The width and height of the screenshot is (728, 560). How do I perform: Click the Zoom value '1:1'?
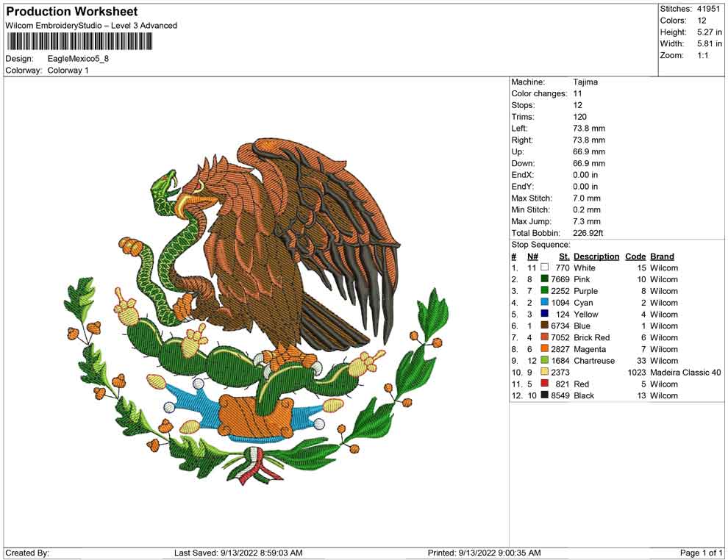pyautogui.click(x=703, y=55)
